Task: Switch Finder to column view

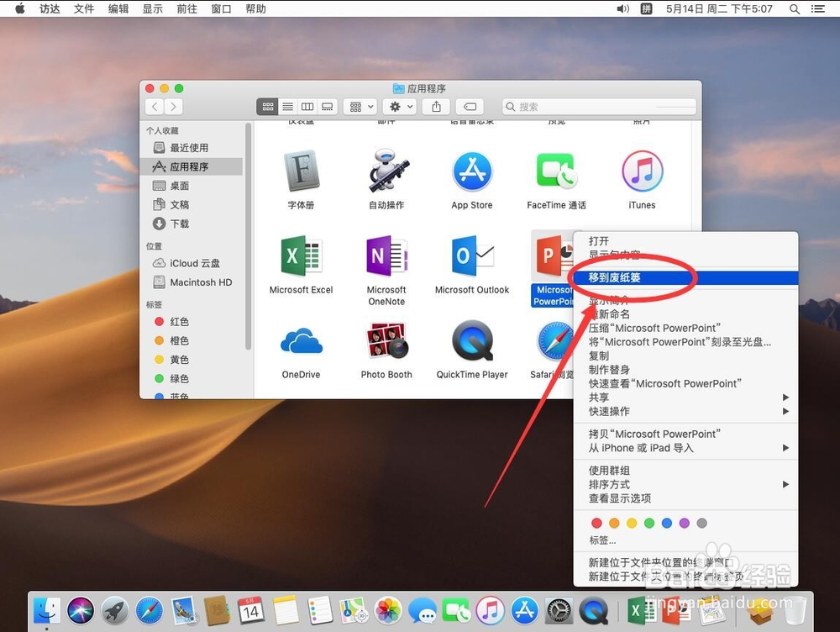Action: (307, 107)
